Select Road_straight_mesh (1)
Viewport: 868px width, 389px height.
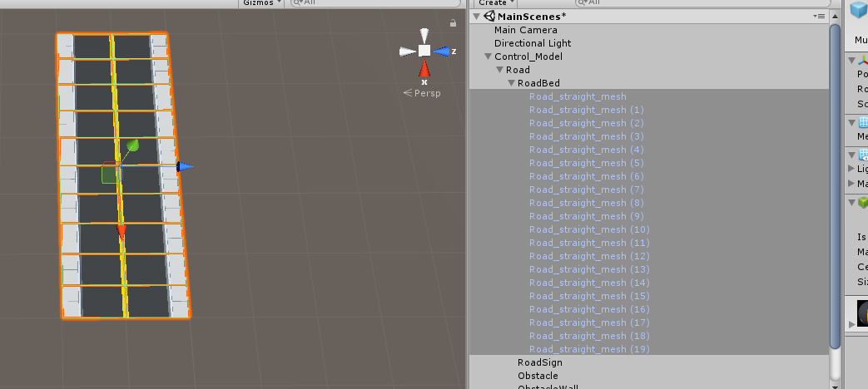coord(586,110)
